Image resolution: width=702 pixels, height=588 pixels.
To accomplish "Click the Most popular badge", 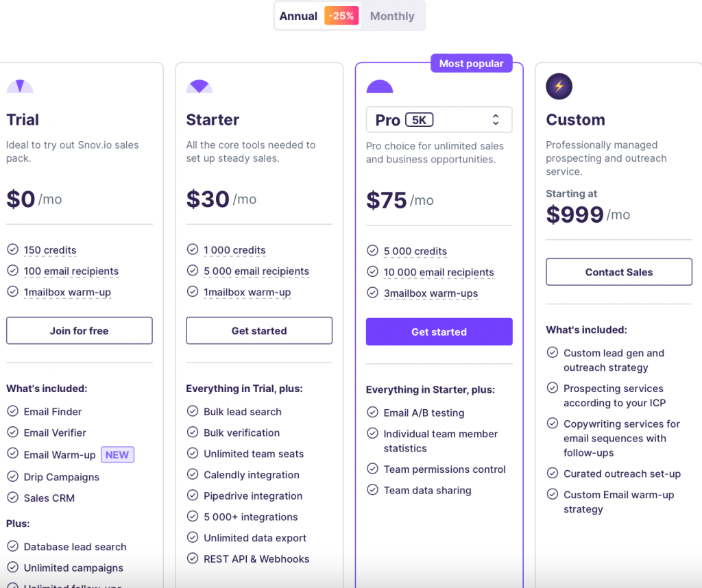I will click(x=471, y=63).
